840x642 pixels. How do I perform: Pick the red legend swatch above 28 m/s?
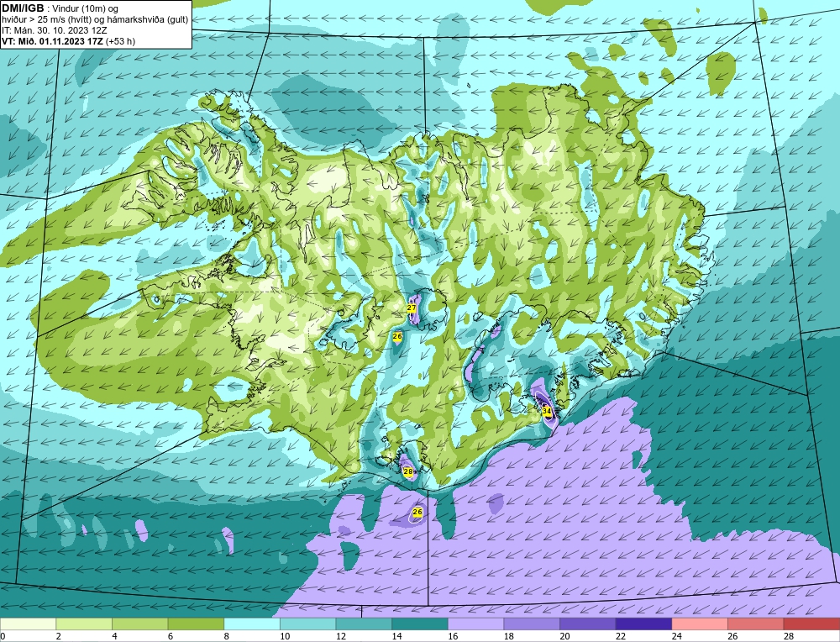click(x=811, y=624)
